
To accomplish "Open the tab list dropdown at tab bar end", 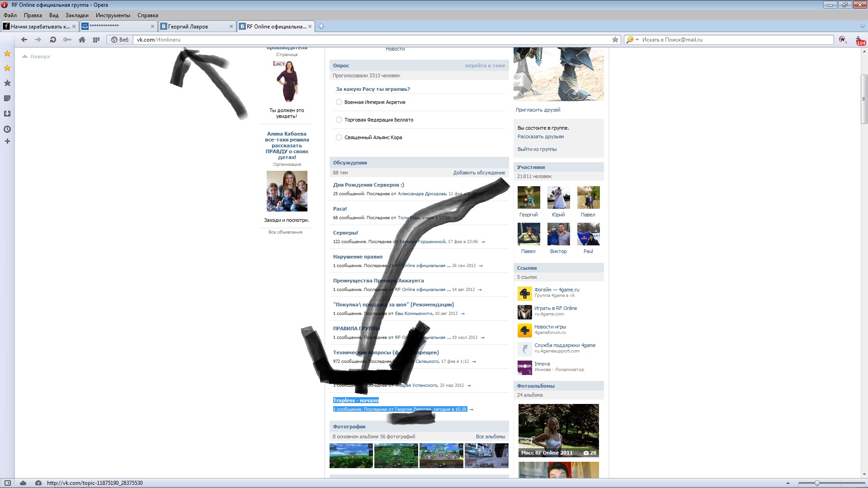I will pos(863,27).
